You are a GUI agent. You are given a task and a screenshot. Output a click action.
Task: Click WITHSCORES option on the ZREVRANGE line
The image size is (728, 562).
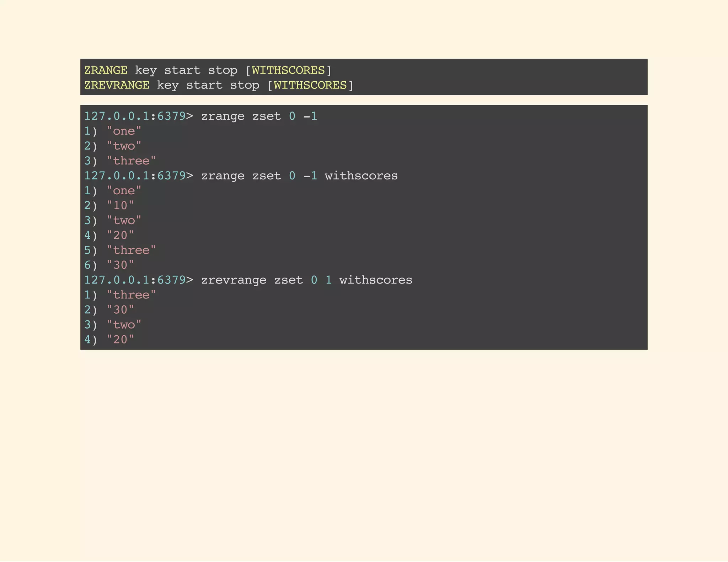click(310, 85)
